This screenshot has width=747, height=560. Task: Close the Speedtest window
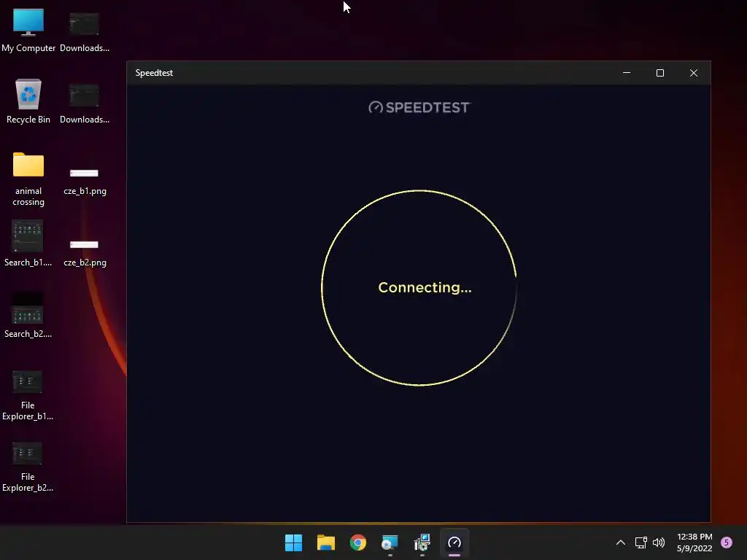[x=694, y=73]
